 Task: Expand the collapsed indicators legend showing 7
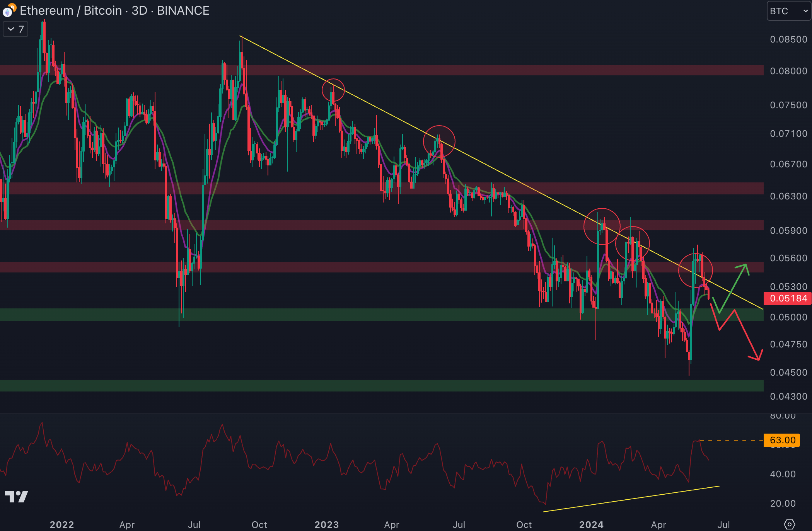(15, 29)
